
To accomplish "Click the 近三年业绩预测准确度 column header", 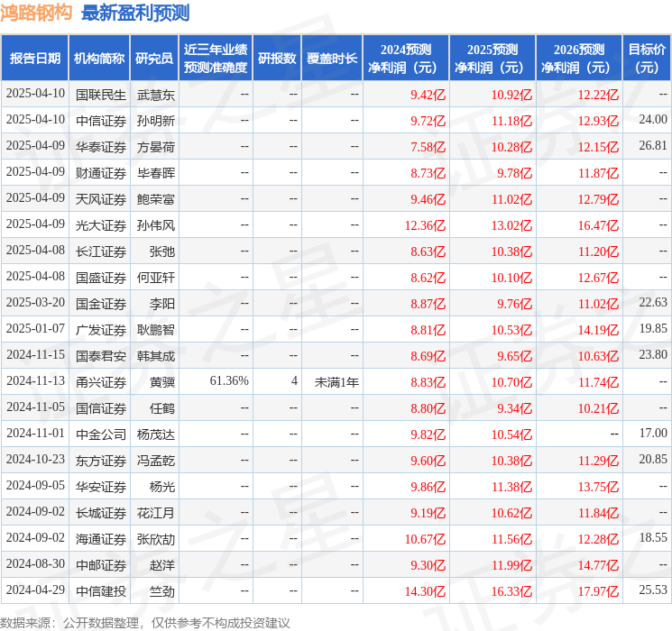I will (216, 59).
